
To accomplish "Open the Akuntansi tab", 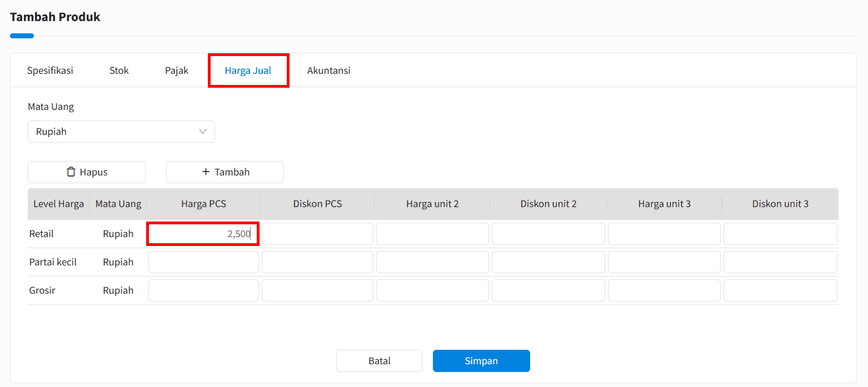I will click(328, 71).
